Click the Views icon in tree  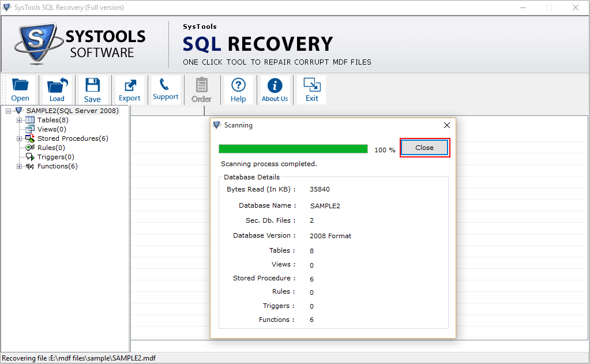click(x=30, y=129)
